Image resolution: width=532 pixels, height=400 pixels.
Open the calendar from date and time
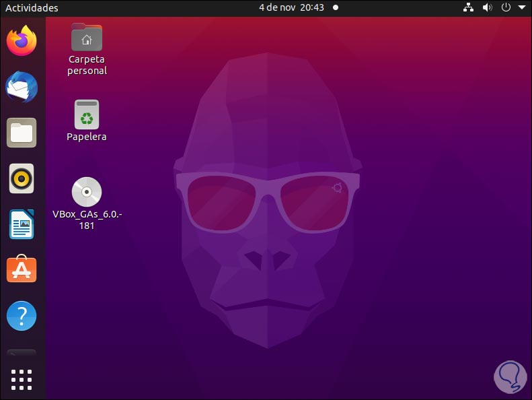291,7
